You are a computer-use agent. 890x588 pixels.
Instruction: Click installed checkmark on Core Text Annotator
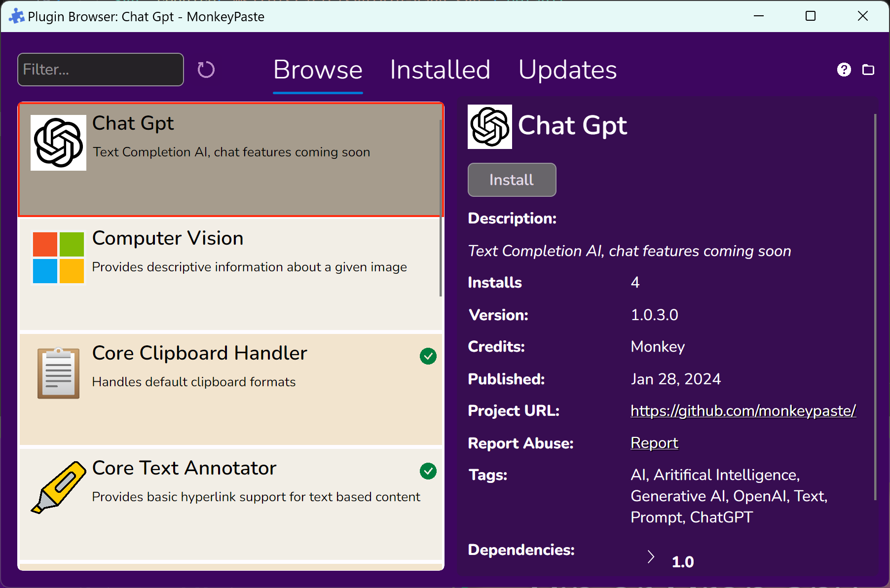428,471
